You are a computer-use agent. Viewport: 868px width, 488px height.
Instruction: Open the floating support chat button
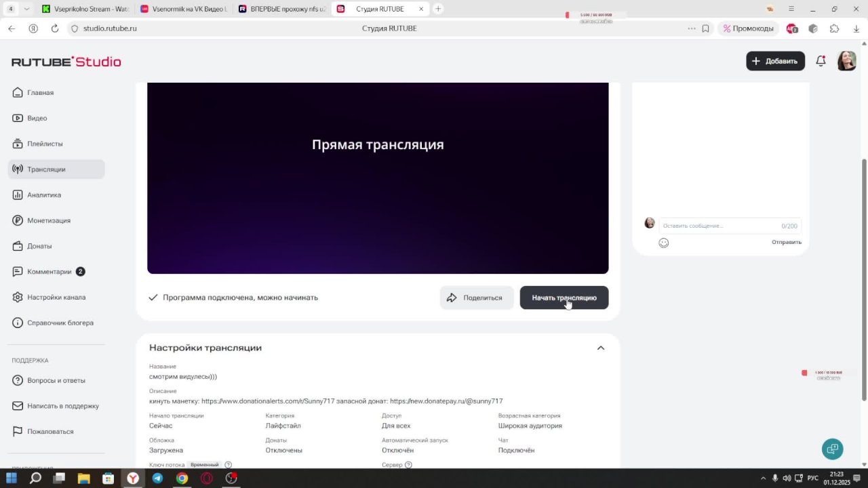832,449
